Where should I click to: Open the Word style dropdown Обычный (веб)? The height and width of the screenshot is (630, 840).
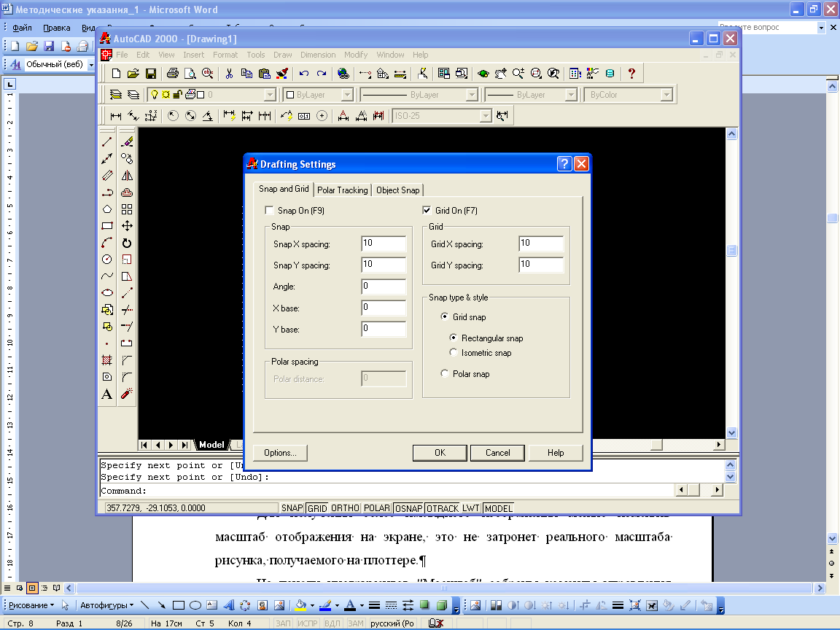(91, 64)
